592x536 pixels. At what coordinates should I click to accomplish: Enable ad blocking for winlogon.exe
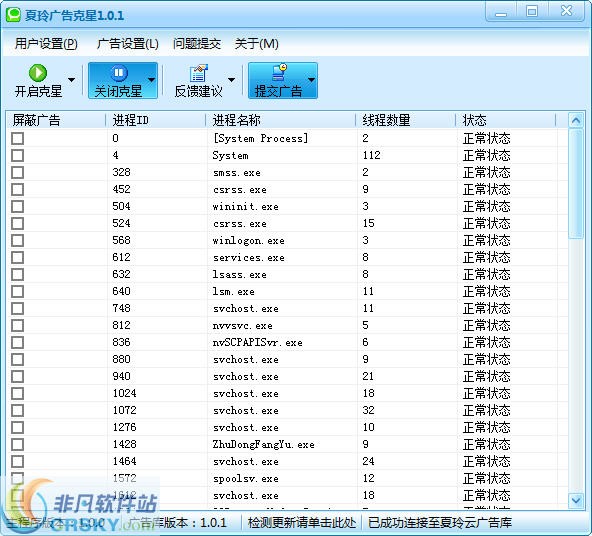(x=17, y=240)
